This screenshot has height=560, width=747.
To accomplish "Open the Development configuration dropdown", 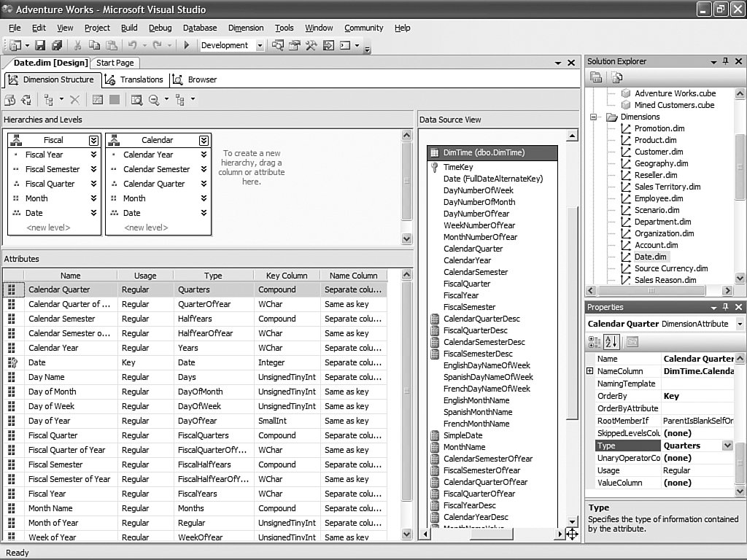I will pyautogui.click(x=260, y=45).
